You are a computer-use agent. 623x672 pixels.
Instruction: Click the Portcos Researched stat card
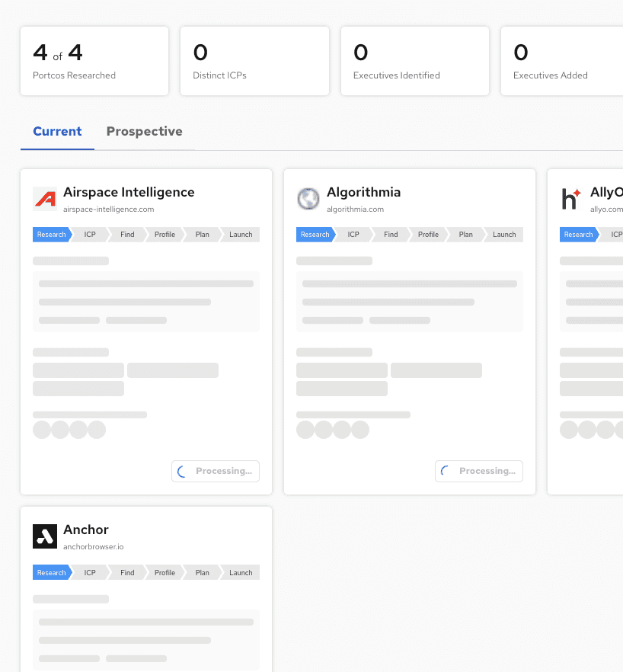(94, 61)
